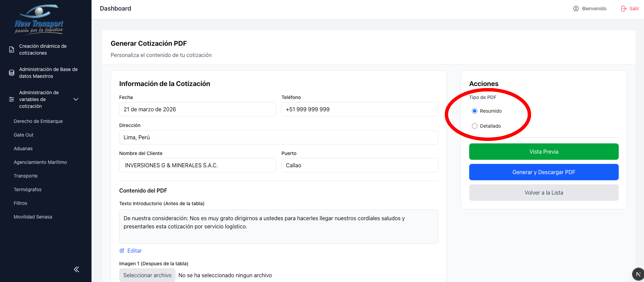
Task: Go to Agenciamiento Marítimo section
Action: click(40, 162)
